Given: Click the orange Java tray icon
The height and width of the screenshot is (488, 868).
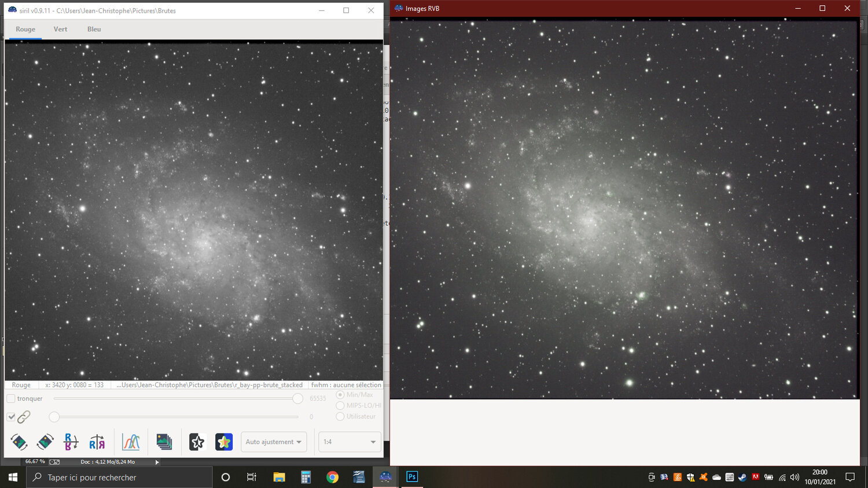Looking at the screenshot, I should point(677,477).
